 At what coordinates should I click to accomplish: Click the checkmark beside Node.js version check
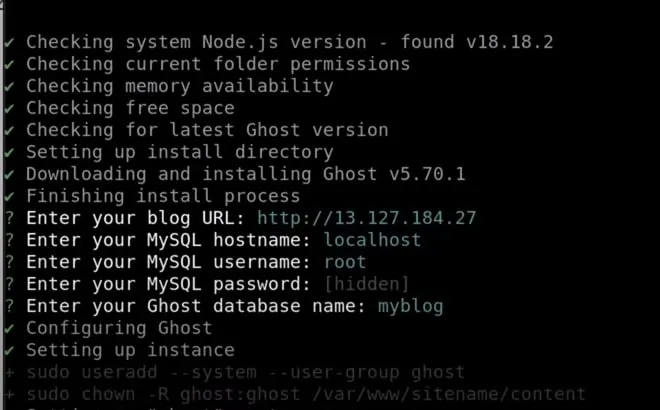coord(7,42)
